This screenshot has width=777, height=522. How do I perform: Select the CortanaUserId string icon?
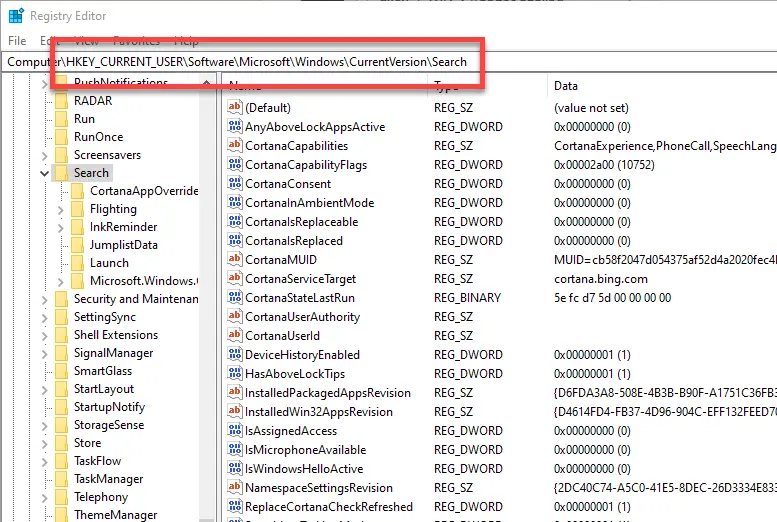[x=234, y=335]
